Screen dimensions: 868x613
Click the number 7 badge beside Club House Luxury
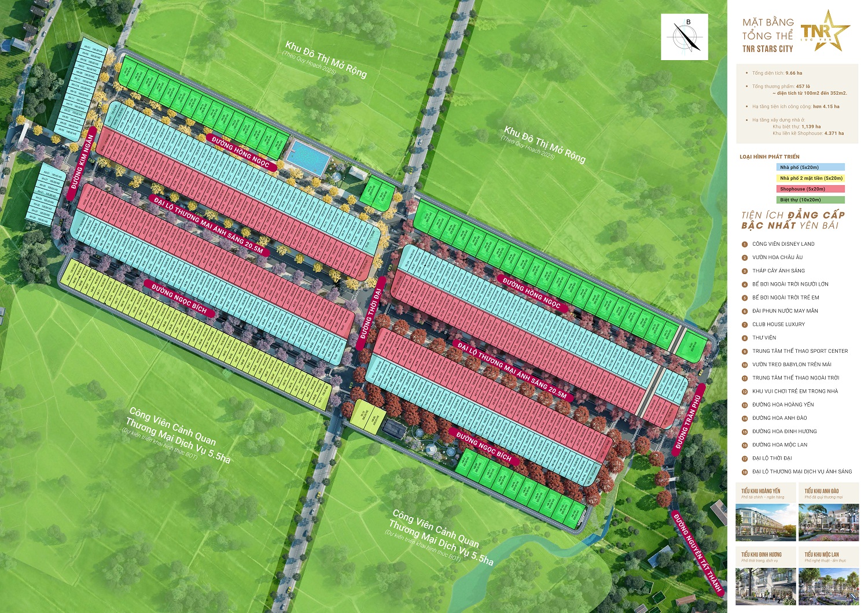(x=745, y=324)
